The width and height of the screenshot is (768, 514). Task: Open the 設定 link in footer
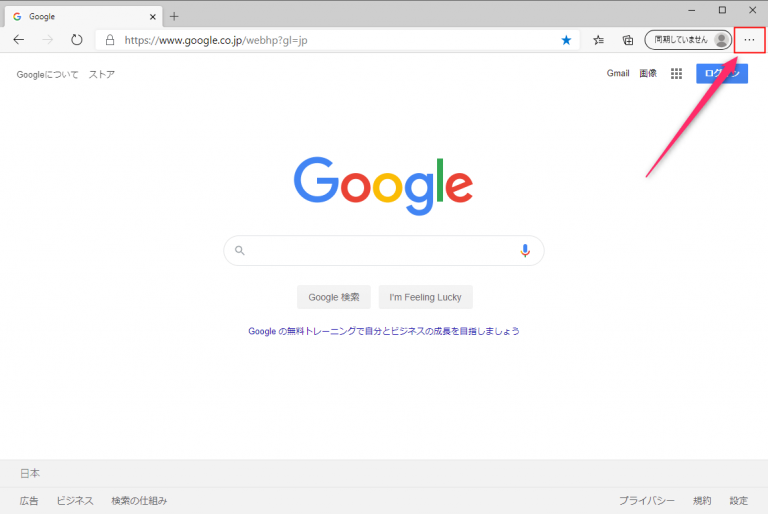(739, 500)
